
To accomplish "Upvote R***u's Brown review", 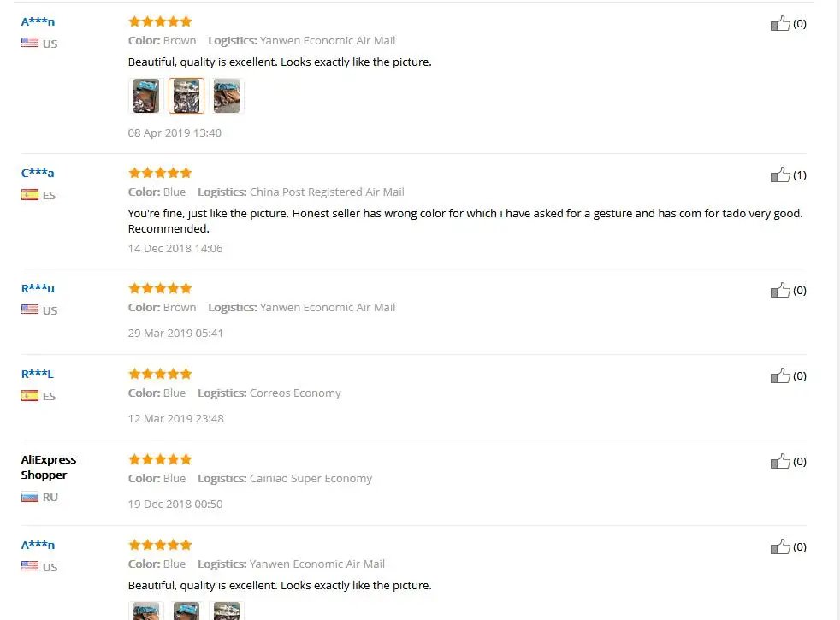I will tap(780, 291).
